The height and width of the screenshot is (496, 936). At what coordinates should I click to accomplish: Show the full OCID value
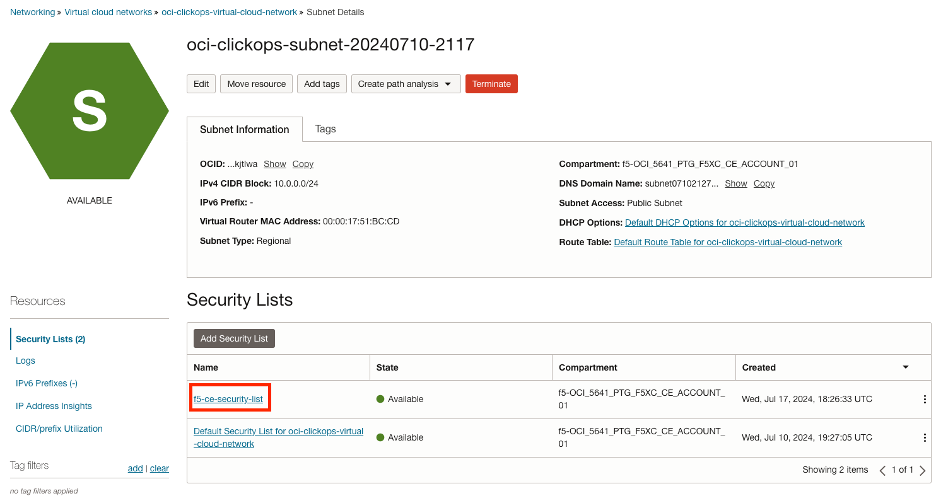pyautogui.click(x=274, y=164)
